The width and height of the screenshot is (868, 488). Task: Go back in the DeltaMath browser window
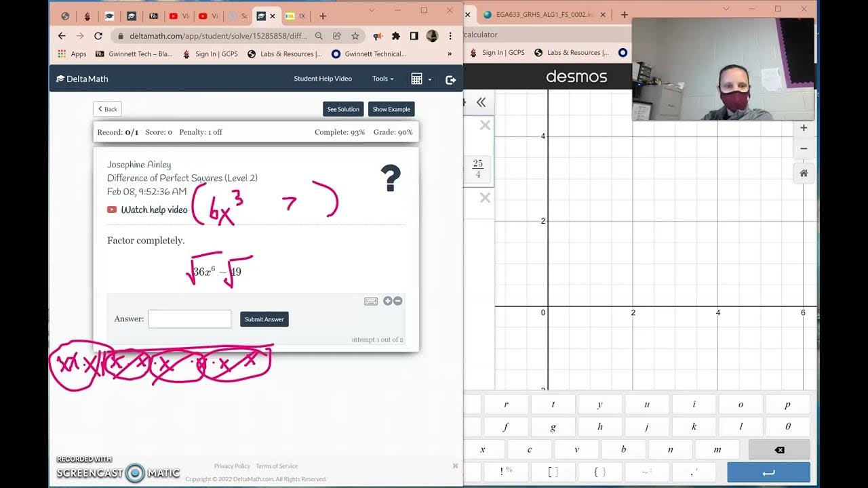coord(62,36)
